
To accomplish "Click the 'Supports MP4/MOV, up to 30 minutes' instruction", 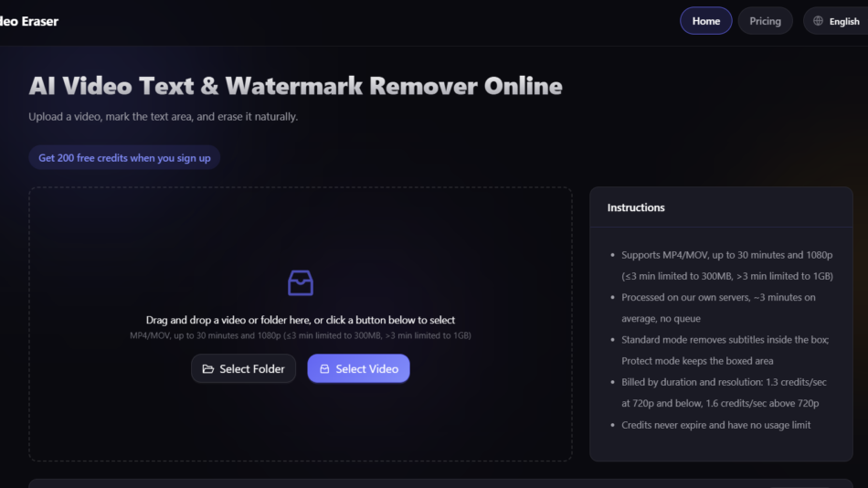I will pos(727,265).
